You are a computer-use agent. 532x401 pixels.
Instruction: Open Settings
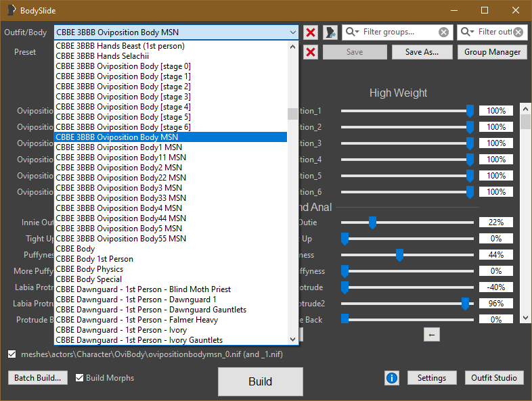(432, 378)
